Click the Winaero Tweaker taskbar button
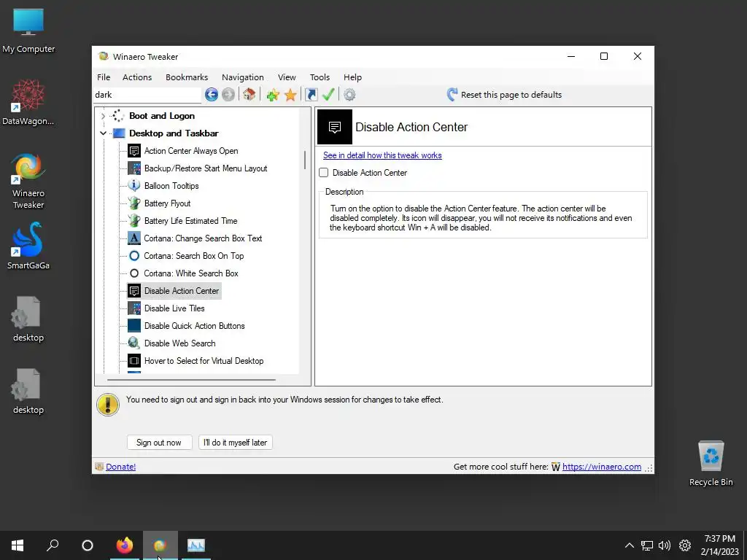 (x=160, y=545)
